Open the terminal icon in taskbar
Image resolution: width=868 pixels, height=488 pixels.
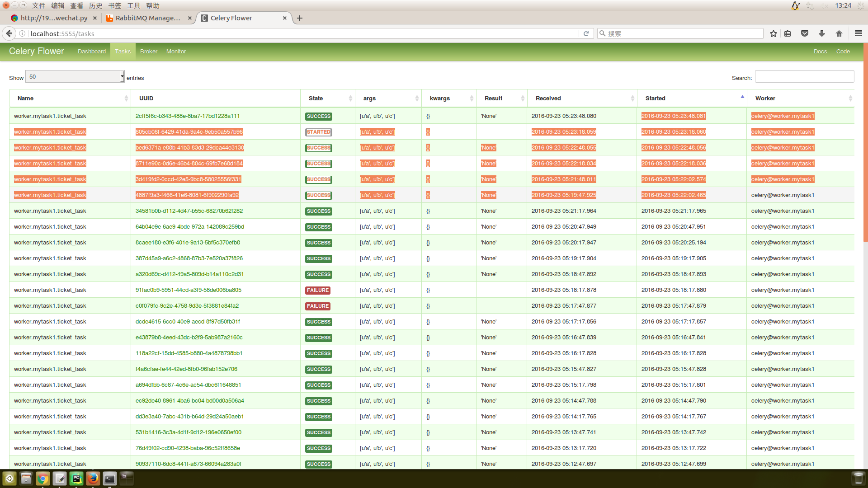point(110,479)
